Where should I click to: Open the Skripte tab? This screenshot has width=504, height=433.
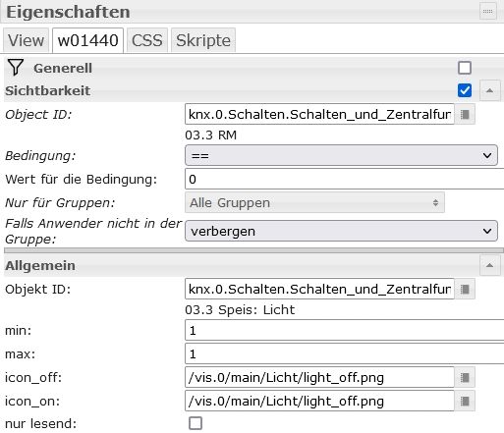click(203, 40)
